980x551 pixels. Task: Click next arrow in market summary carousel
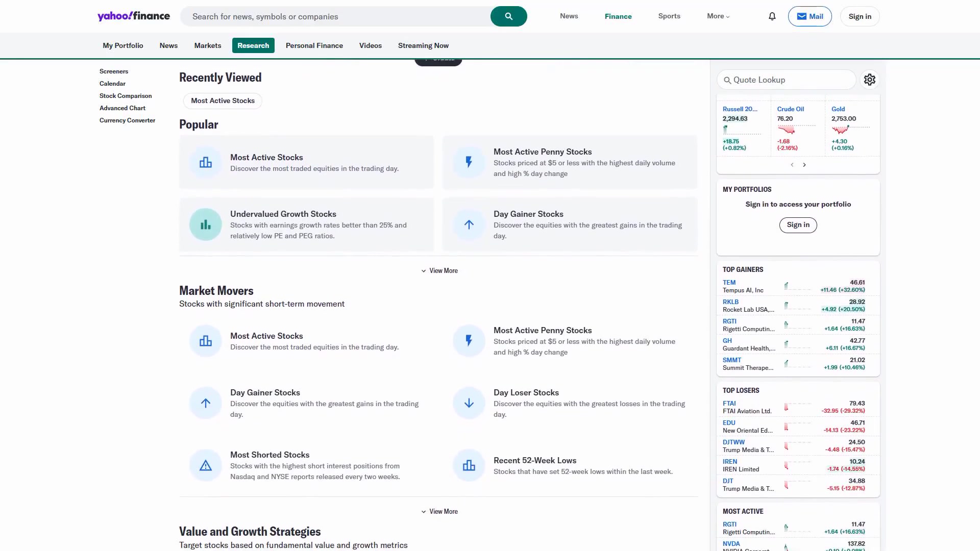click(804, 165)
